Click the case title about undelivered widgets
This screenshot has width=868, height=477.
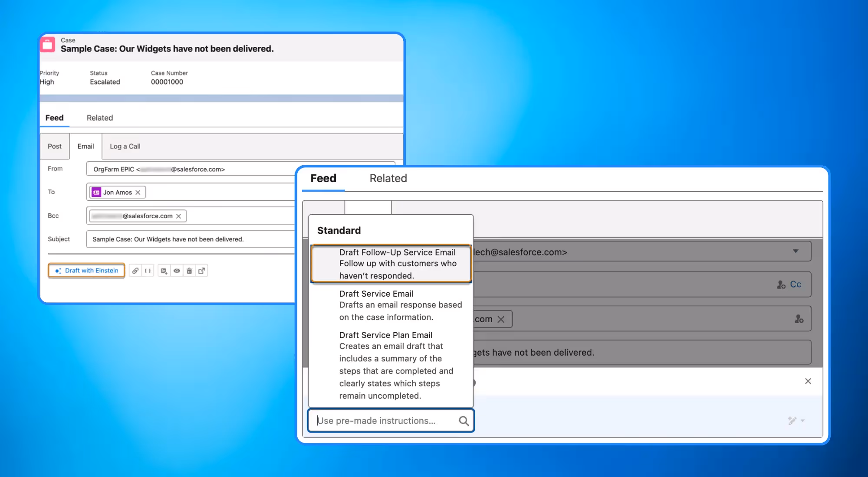167,49
